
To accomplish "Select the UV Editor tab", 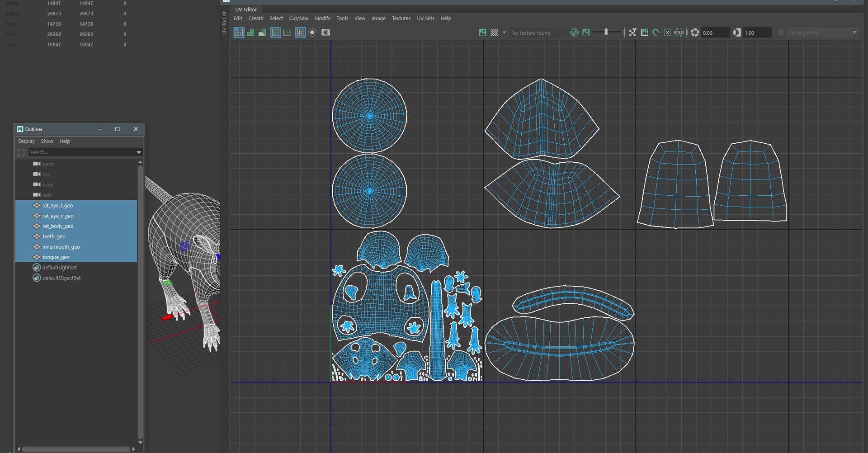I will (x=246, y=9).
